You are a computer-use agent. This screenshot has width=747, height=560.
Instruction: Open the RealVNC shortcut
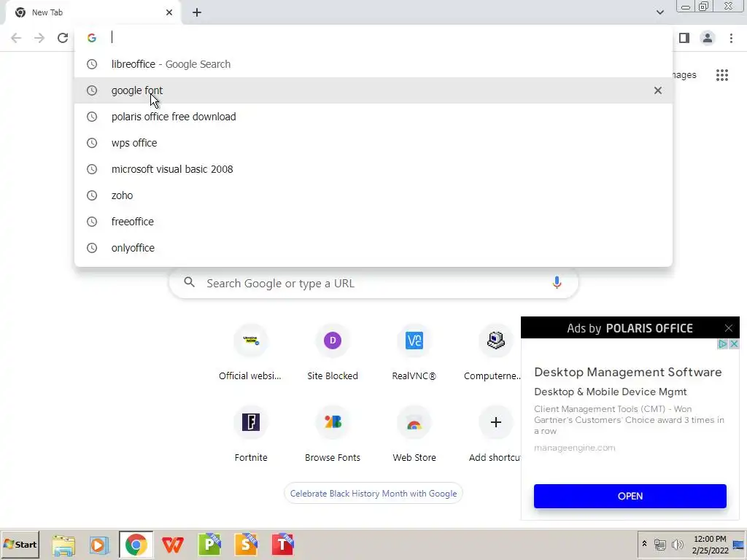(x=414, y=353)
